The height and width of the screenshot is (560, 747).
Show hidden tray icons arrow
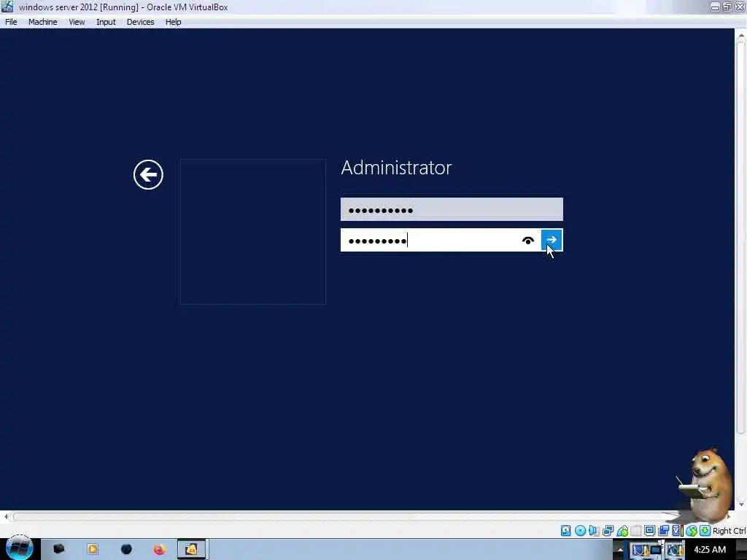[x=620, y=550]
